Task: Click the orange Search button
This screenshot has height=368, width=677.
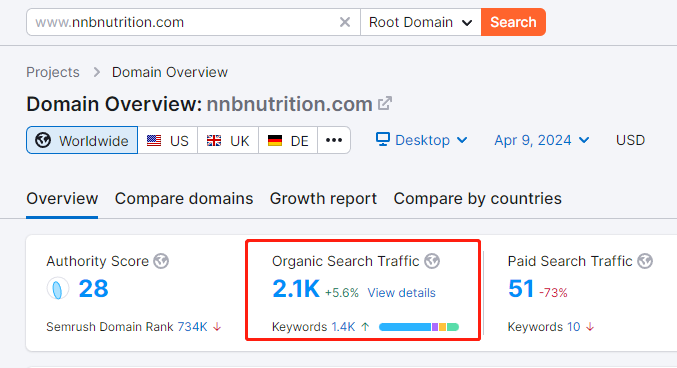Action: coord(513,22)
